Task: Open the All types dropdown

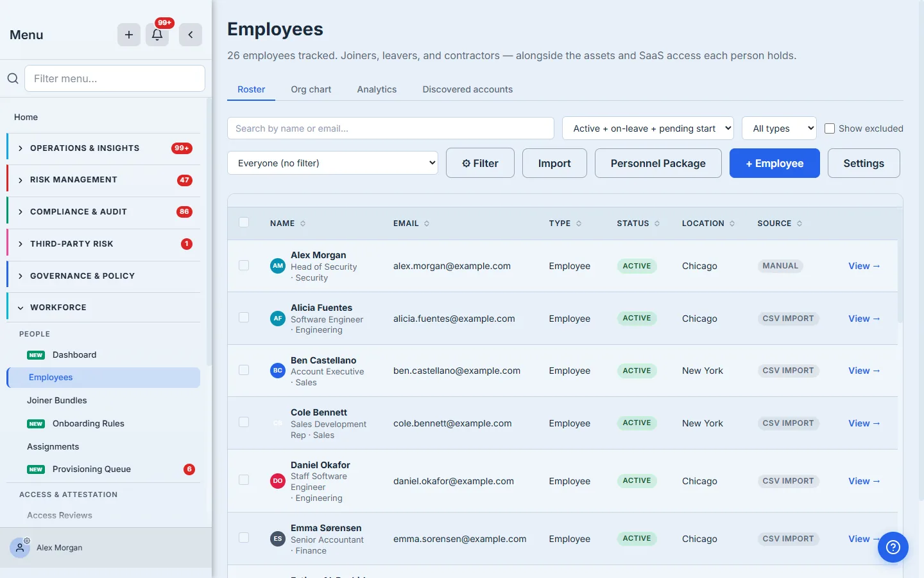Action: [x=779, y=128]
